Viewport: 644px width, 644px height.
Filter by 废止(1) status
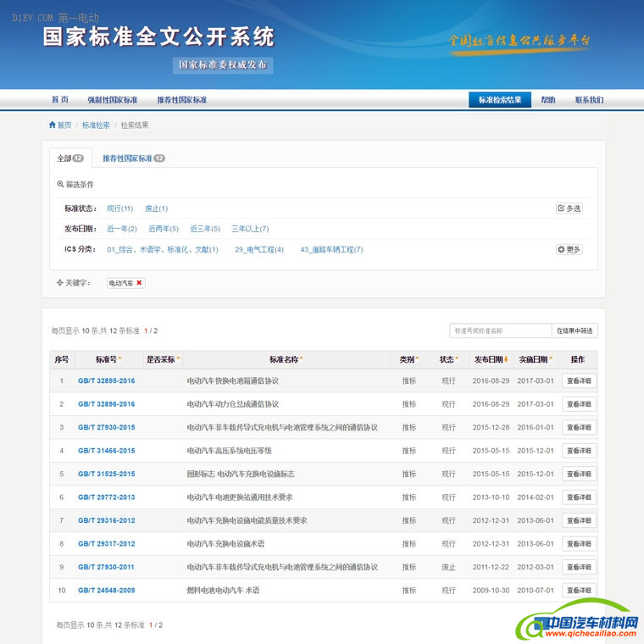[x=156, y=208]
